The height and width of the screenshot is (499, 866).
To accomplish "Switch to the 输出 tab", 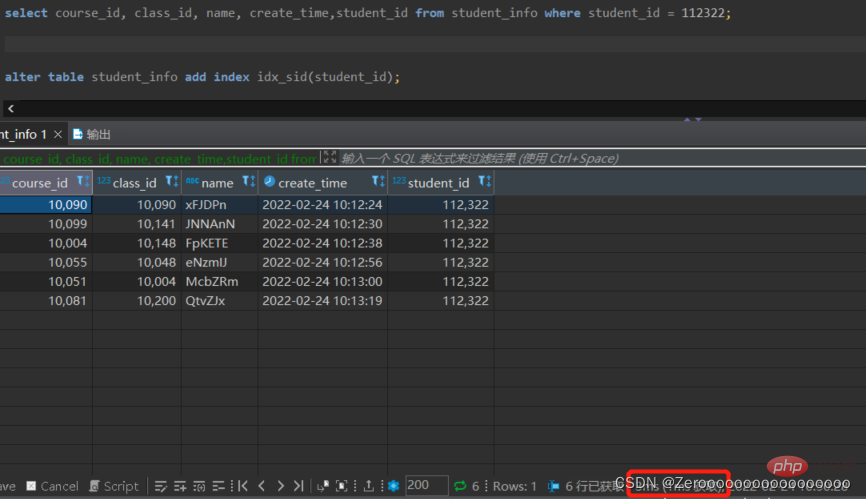I will (x=92, y=134).
